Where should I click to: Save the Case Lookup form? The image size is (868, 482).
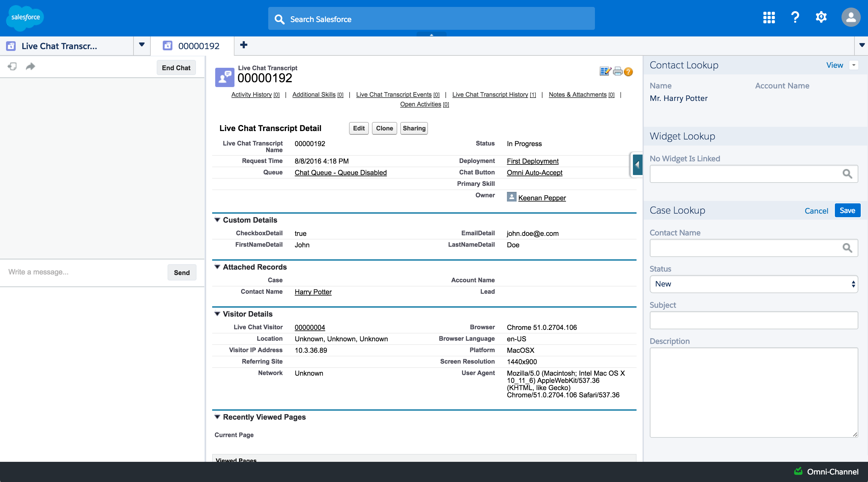pyautogui.click(x=847, y=211)
